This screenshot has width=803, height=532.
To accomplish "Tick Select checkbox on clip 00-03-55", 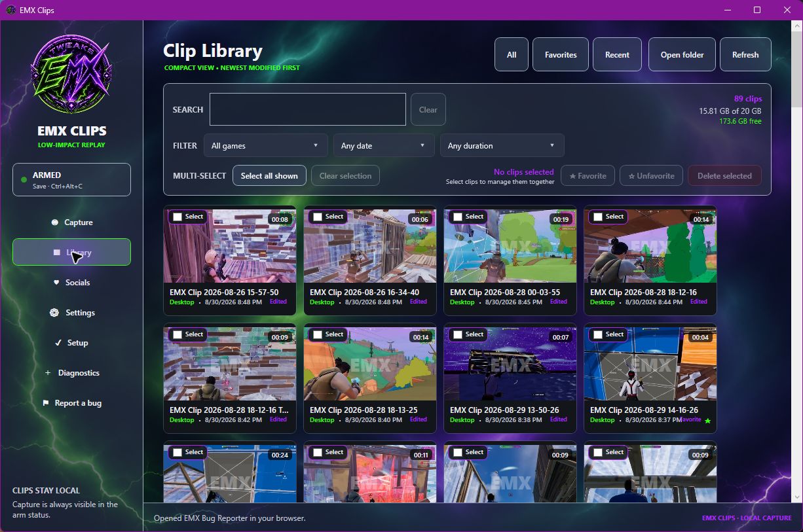I will 458,217.
